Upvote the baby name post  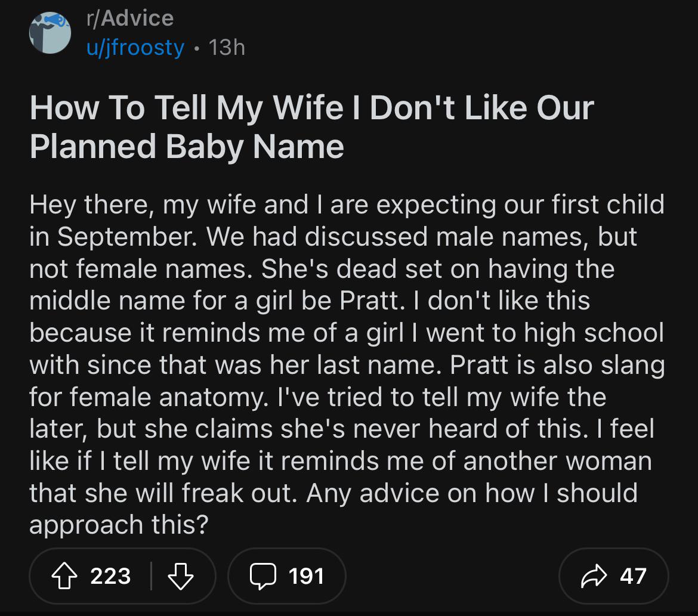[66, 576]
